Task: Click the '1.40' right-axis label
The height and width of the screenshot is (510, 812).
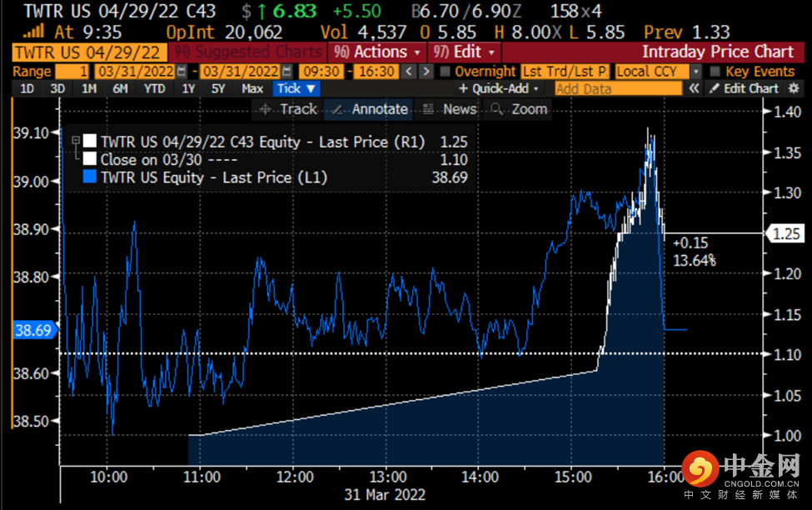Action: tap(787, 111)
